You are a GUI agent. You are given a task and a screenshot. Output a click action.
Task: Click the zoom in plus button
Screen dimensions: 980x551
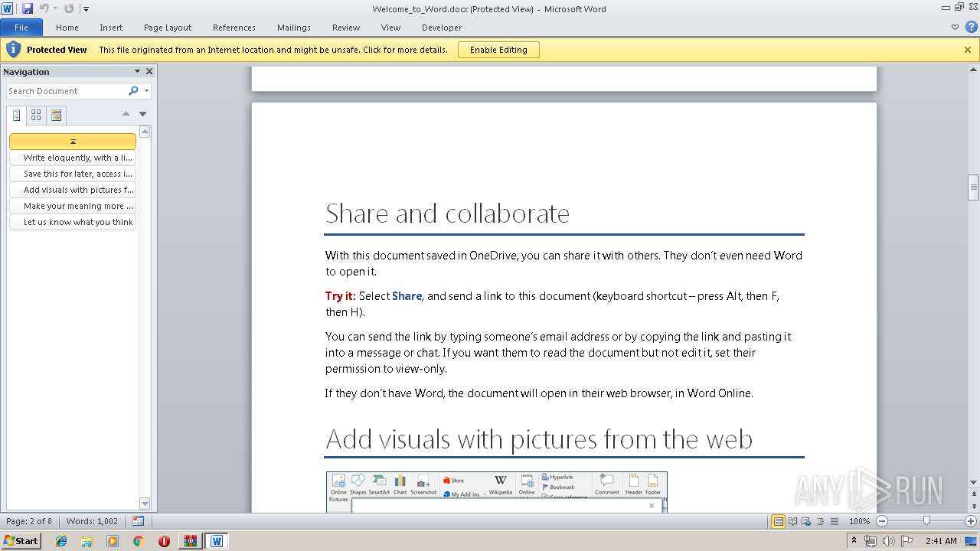tap(971, 521)
